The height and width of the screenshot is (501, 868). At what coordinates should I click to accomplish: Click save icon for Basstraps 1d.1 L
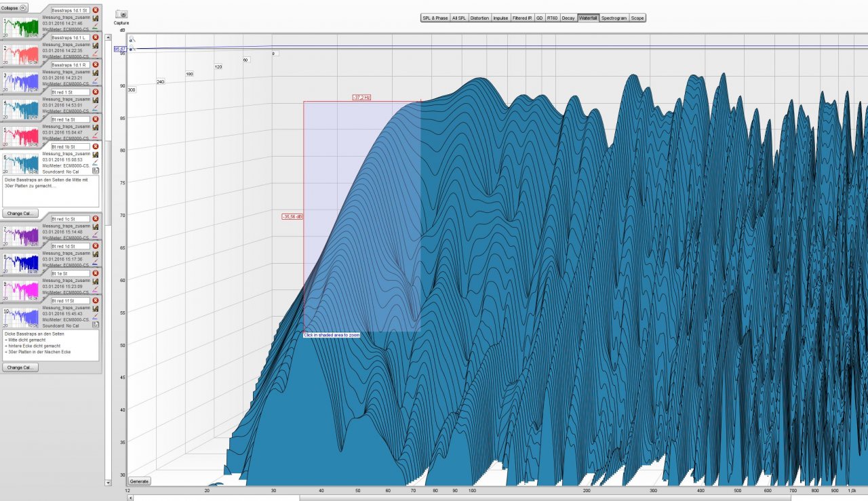(96, 45)
